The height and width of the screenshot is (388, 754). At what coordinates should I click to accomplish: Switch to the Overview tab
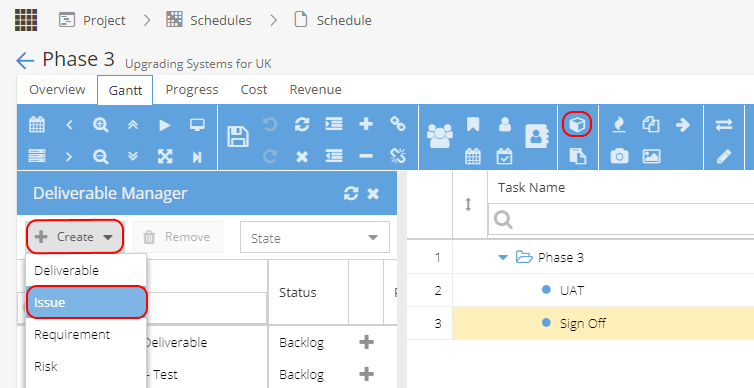coord(57,89)
